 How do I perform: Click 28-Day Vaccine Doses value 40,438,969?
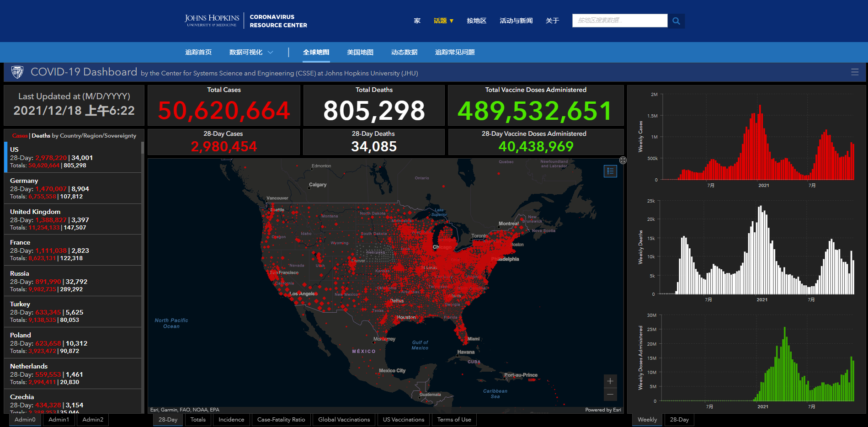(536, 146)
